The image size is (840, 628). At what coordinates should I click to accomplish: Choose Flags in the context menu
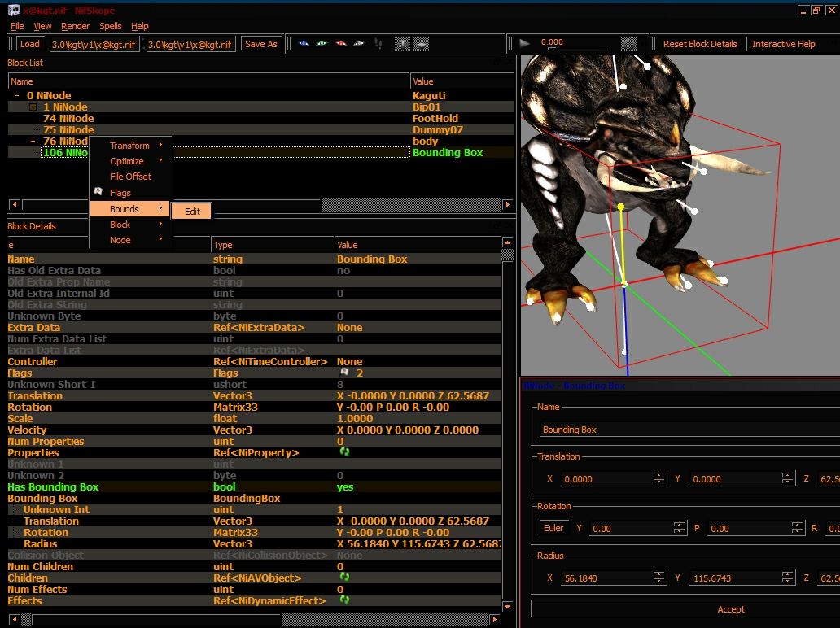130,192
